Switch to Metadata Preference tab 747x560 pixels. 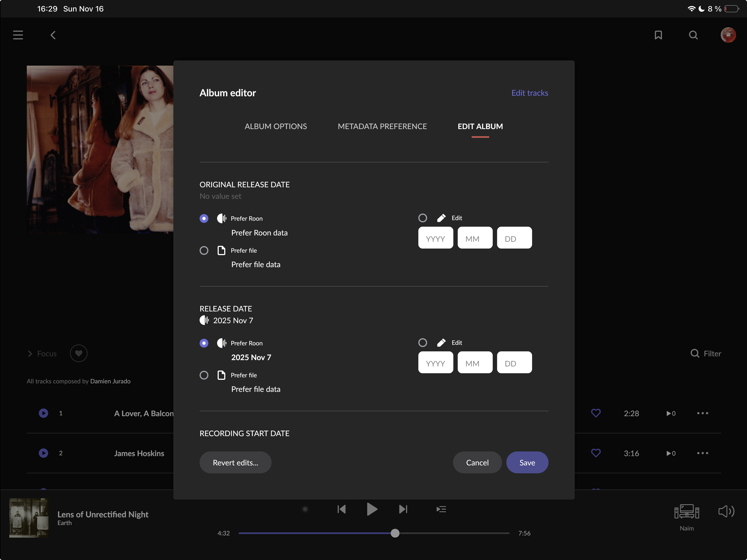pos(382,126)
